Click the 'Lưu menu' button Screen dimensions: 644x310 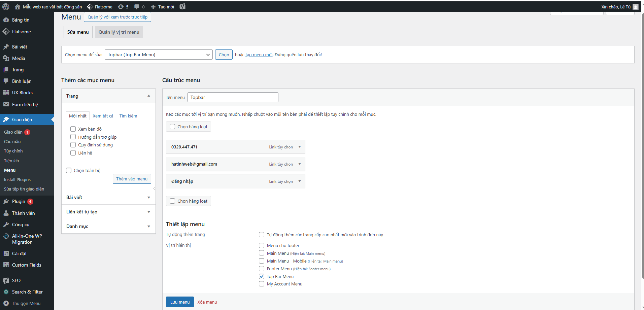click(180, 302)
